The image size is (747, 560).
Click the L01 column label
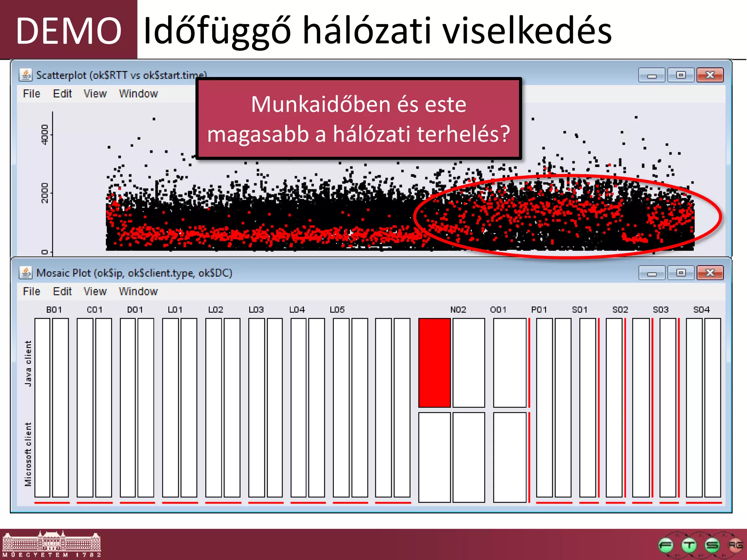point(175,310)
